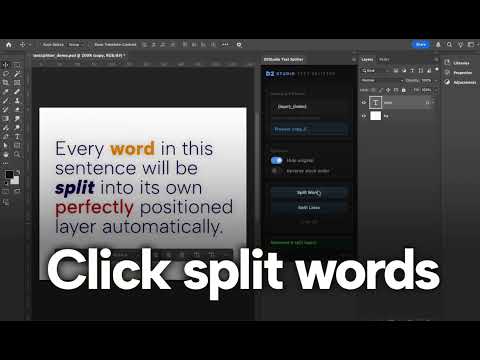Image resolution: width=480 pixels, height=360 pixels.
Task: Click the lock all layers padlock icon
Action: 404,90
